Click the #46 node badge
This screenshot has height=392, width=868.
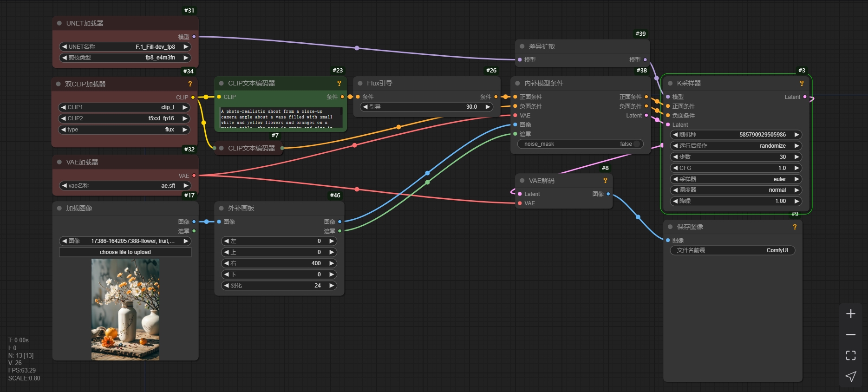[335, 196]
